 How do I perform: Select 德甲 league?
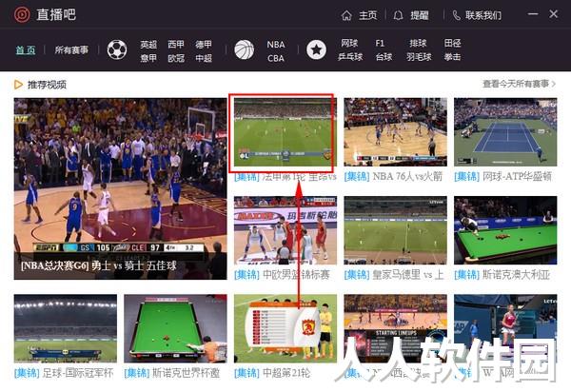coord(204,45)
